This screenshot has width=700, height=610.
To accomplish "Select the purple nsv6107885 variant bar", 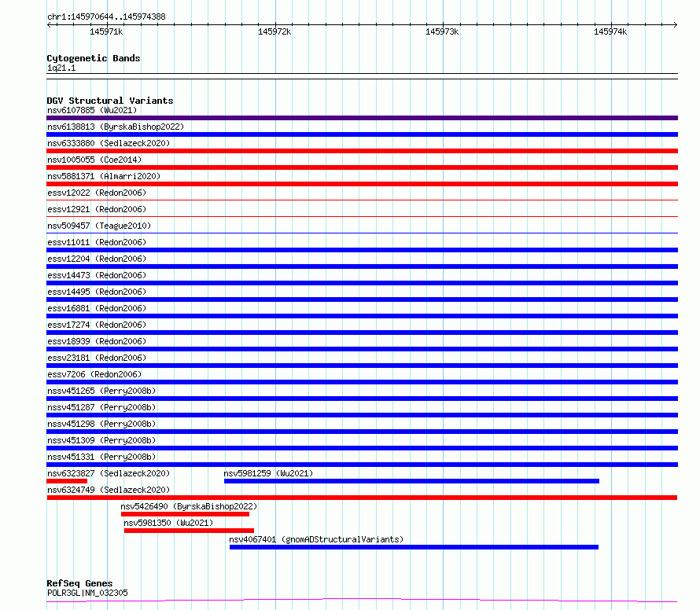I will click(x=362, y=118).
